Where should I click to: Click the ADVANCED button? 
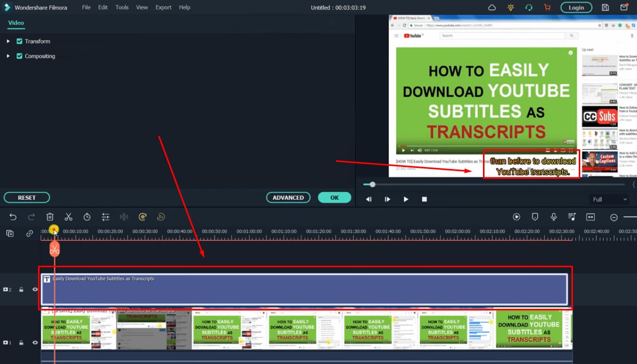[x=288, y=198]
